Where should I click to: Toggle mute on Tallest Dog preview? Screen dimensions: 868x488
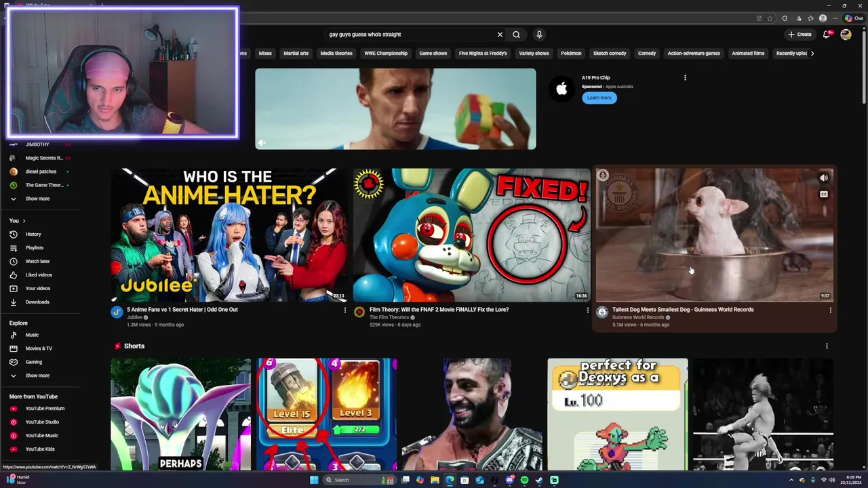[823, 178]
